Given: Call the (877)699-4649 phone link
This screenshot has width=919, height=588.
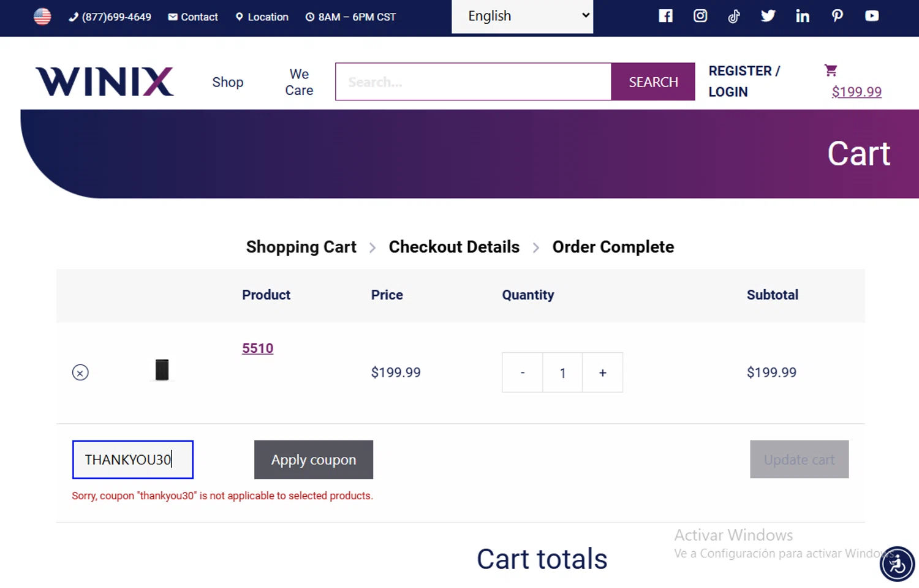Looking at the screenshot, I should pyautogui.click(x=110, y=17).
